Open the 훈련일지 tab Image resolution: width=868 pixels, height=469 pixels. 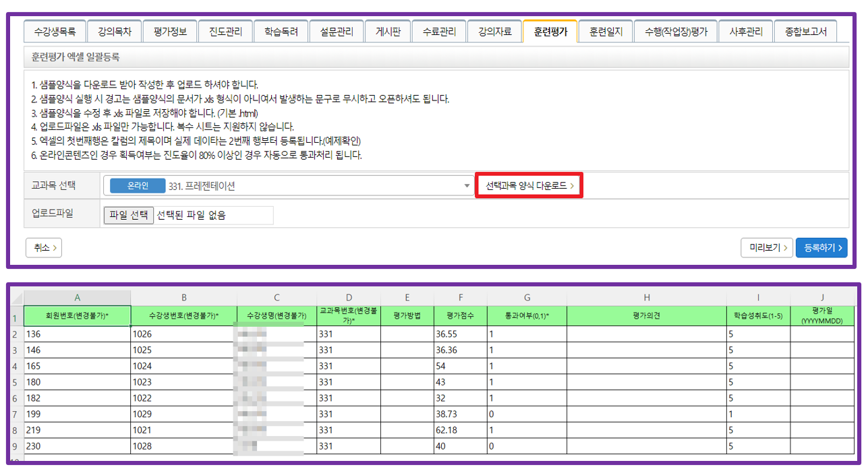605,31
